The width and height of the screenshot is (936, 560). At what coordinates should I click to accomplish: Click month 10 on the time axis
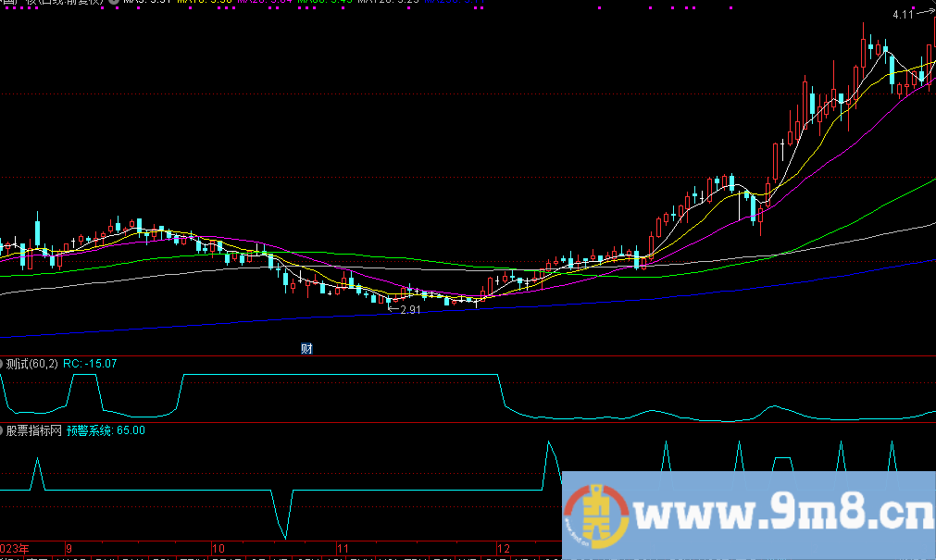tap(218, 547)
